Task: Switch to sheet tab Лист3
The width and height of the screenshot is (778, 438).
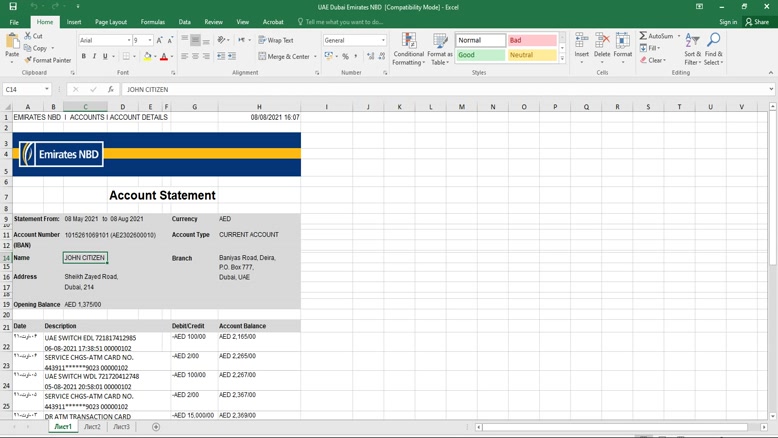Action: coord(121,427)
